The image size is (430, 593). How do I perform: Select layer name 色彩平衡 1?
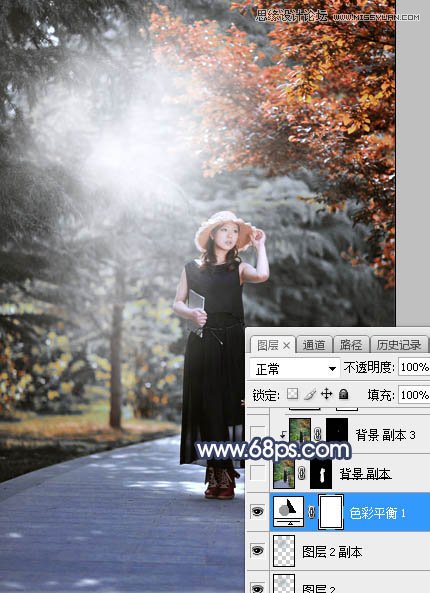coord(377,513)
